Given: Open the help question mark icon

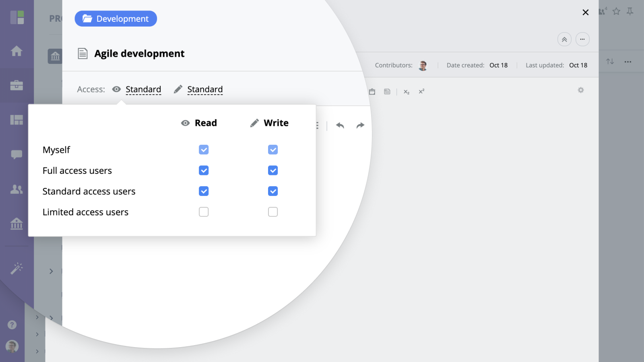Looking at the screenshot, I should tap(12, 325).
